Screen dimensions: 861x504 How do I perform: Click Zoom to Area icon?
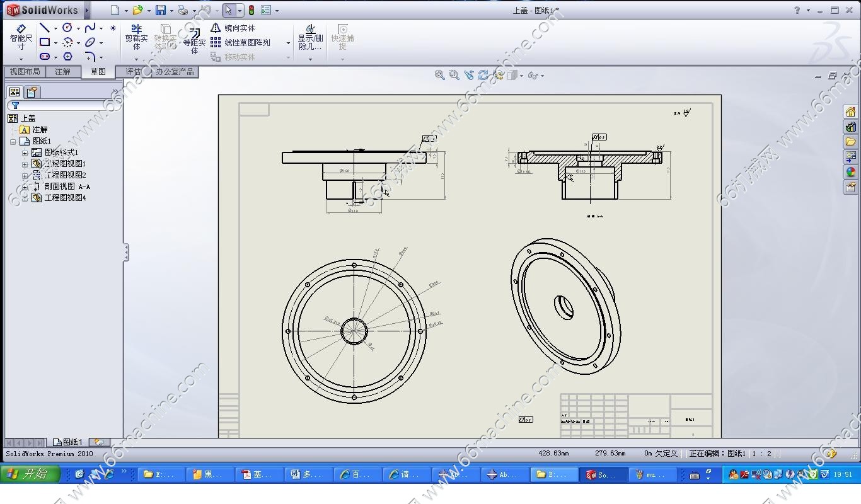coord(454,75)
